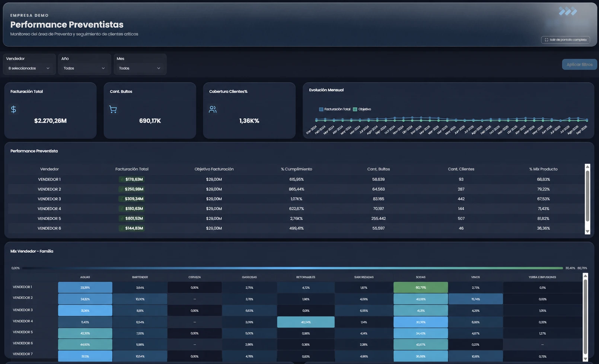Click the 2,76K% cumplimiento cell
This screenshot has width=599, height=364.
coord(296,218)
